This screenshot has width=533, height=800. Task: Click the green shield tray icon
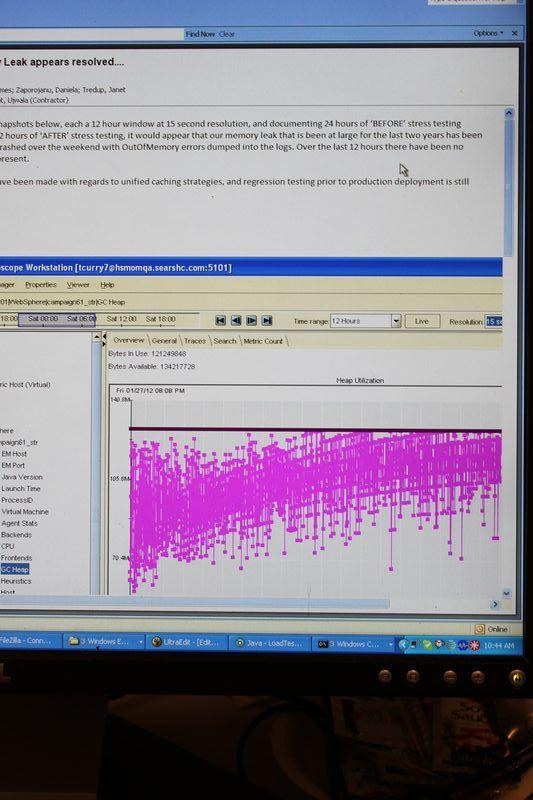(x=426, y=645)
